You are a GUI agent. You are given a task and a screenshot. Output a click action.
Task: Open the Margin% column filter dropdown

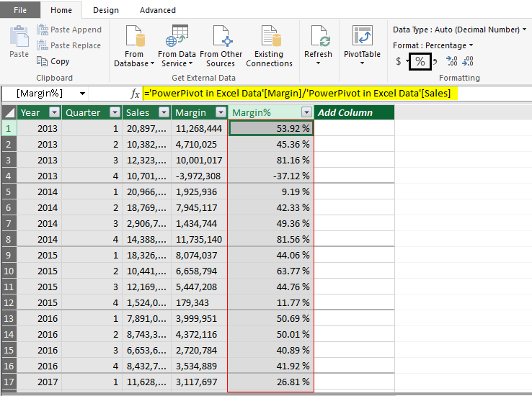tap(306, 112)
